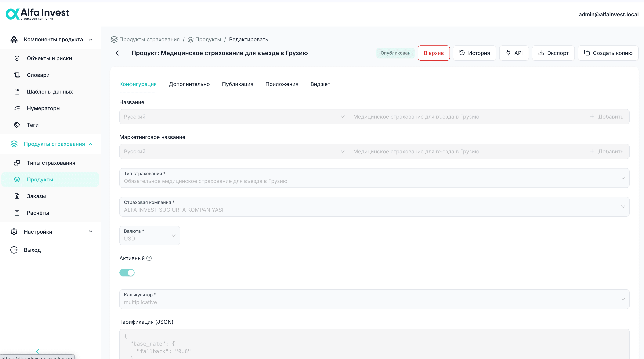The height and width of the screenshot is (359, 644).
Task: Collapse sidebar with bottom chevron icon
Action: tap(38, 351)
